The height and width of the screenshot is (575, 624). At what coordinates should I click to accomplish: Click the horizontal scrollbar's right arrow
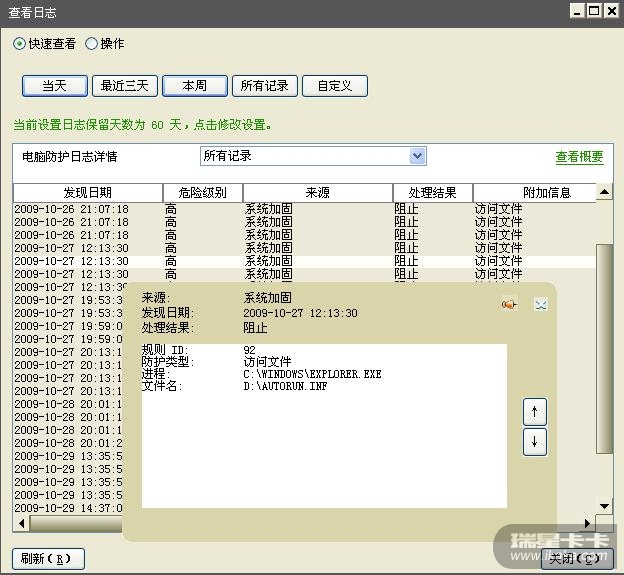(588, 523)
